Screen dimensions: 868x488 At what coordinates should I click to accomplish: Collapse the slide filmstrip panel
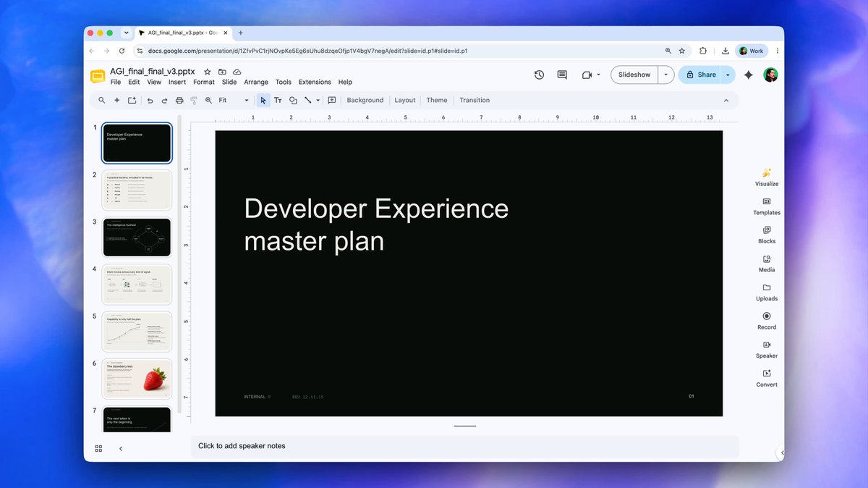pos(121,449)
